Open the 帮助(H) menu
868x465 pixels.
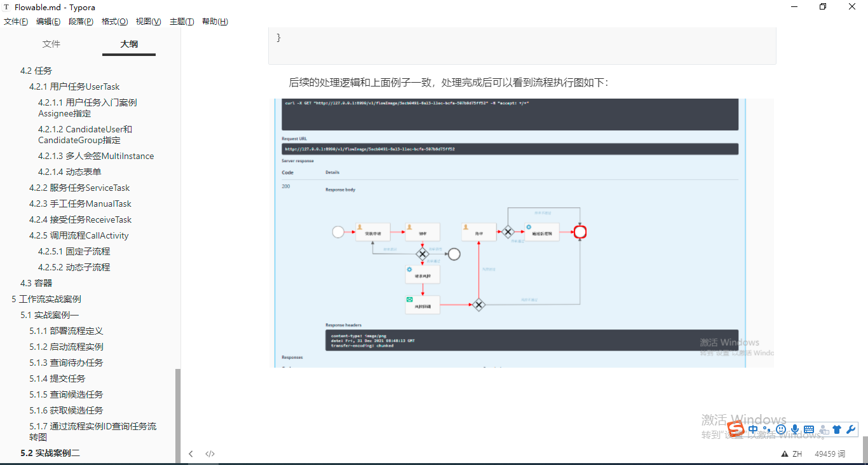click(x=215, y=22)
